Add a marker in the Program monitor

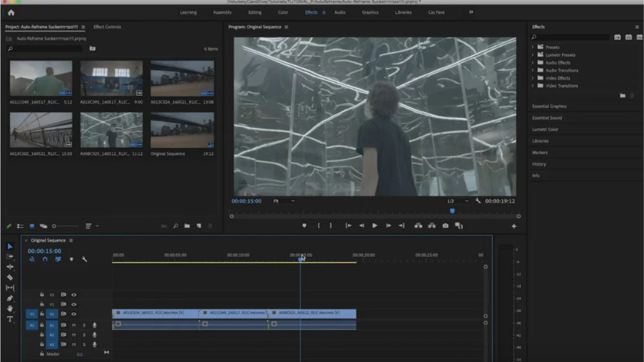coord(304,226)
